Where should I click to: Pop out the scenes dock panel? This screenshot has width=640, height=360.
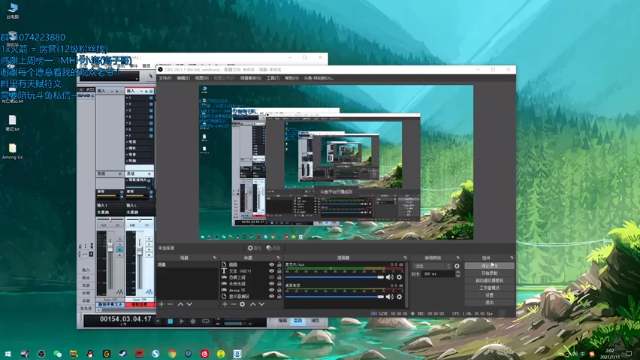pos(215,258)
